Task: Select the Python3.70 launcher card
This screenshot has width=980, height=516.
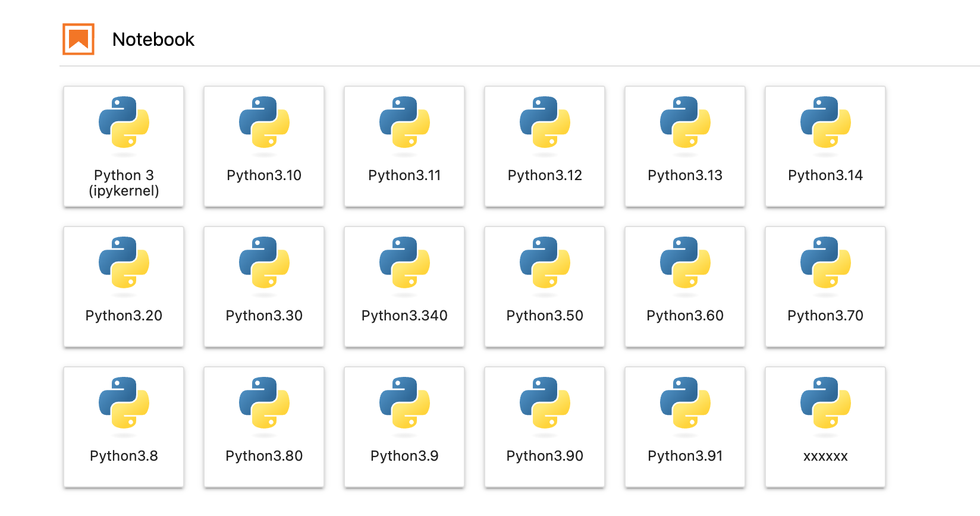Action: pos(825,287)
